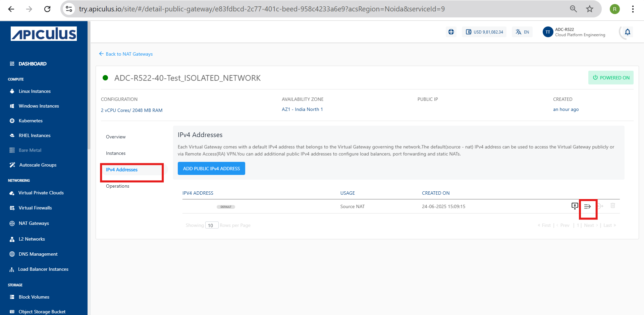Click the trash delete icon in IPv4 row
This screenshot has width=644, height=315.
point(612,206)
